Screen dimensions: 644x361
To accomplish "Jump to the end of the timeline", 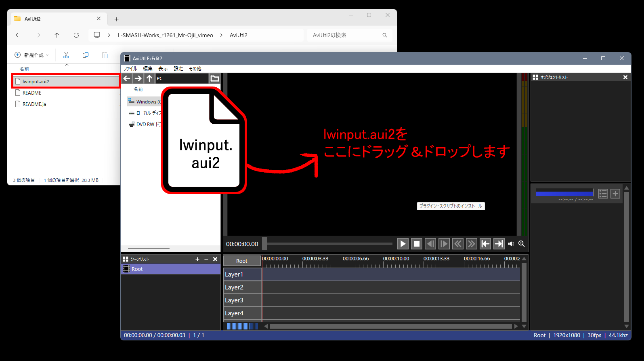I will [x=499, y=244].
